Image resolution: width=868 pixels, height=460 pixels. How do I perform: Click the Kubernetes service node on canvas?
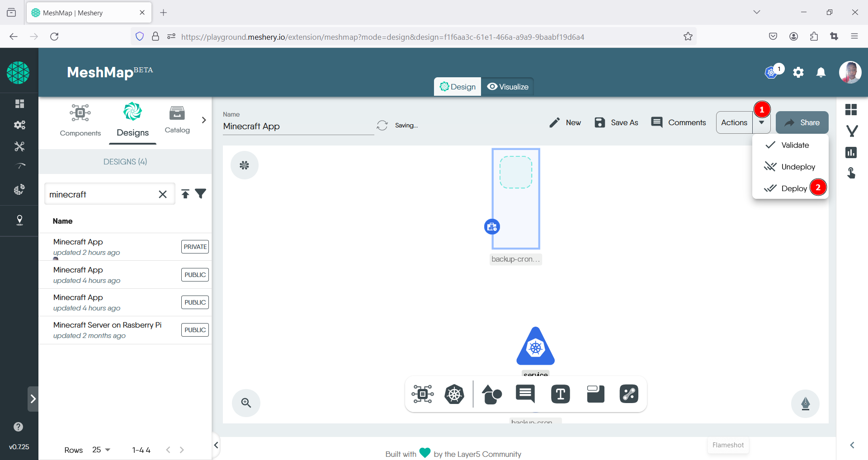(x=535, y=347)
